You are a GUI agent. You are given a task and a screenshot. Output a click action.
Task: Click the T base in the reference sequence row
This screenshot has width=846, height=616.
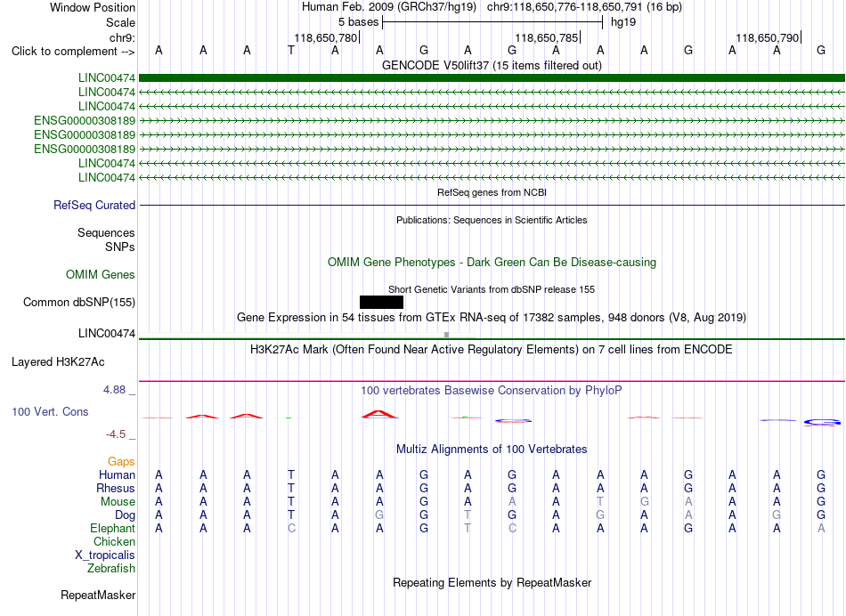[291, 50]
